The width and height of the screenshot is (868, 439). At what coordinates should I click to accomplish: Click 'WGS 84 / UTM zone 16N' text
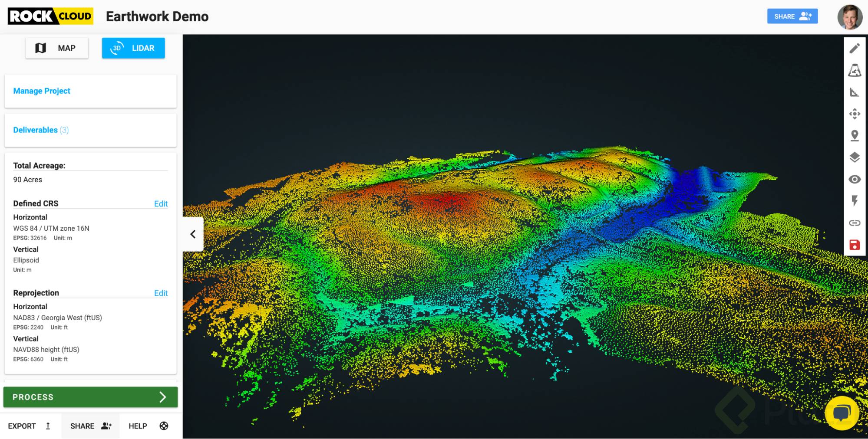pos(51,228)
